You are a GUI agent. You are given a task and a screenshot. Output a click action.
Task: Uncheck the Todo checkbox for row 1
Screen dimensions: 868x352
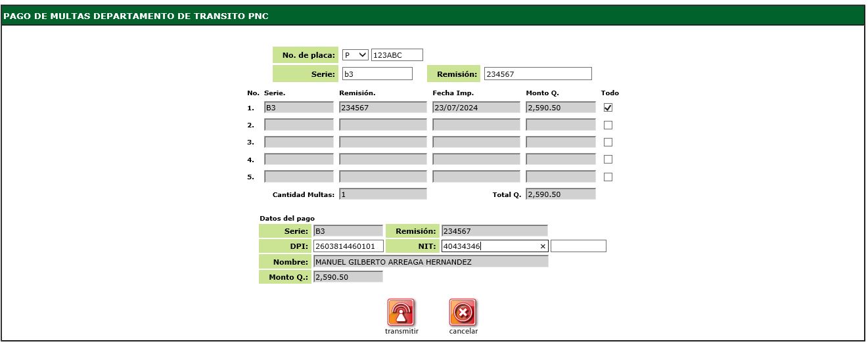pyautogui.click(x=608, y=108)
